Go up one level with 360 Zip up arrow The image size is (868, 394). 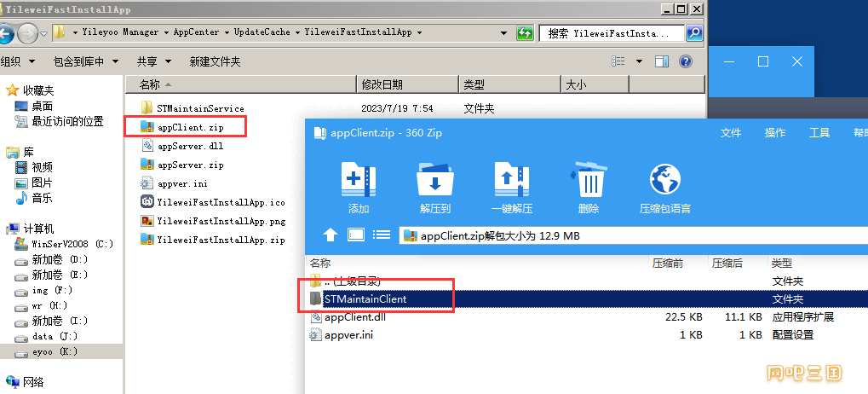(x=330, y=235)
